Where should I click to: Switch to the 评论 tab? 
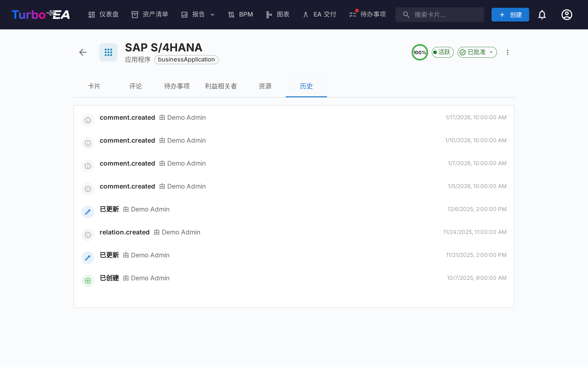point(135,86)
